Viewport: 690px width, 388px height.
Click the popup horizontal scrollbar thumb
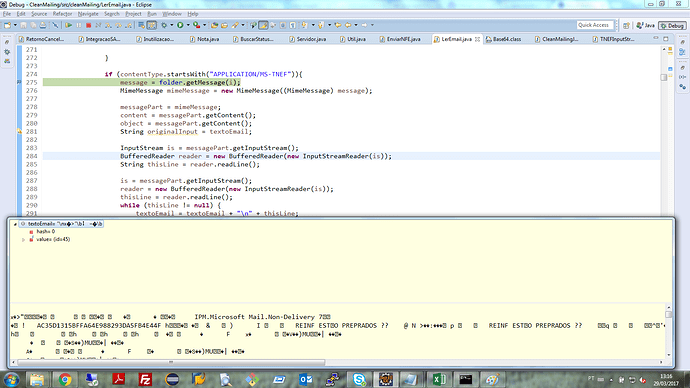171,362
